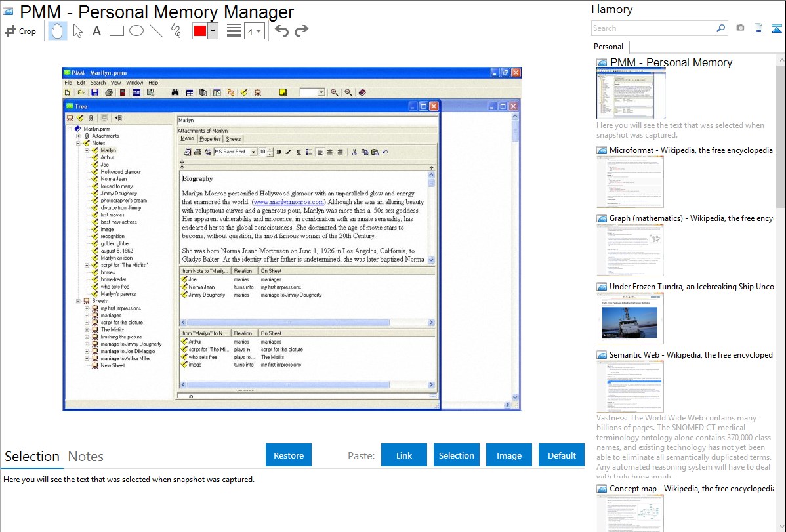Image resolution: width=786 pixels, height=532 pixels.
Task: Click the Paste Default button
Action: 562,455
